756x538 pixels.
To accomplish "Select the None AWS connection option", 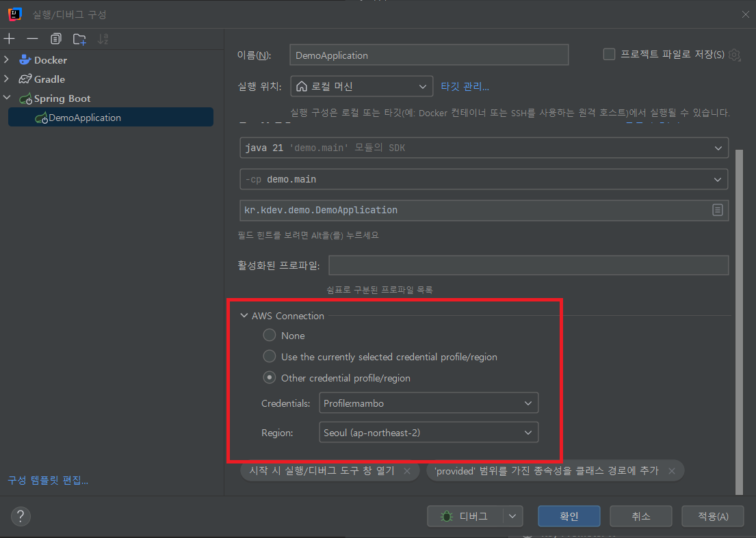I will [270, 336].
